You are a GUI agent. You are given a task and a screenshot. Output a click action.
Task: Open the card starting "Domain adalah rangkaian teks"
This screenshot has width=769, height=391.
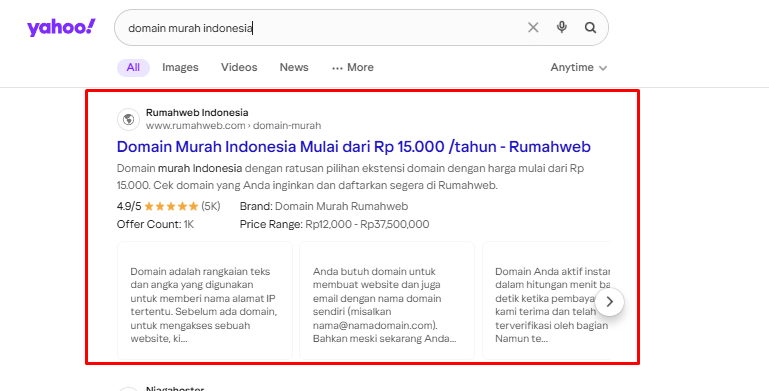coord(205,300)
